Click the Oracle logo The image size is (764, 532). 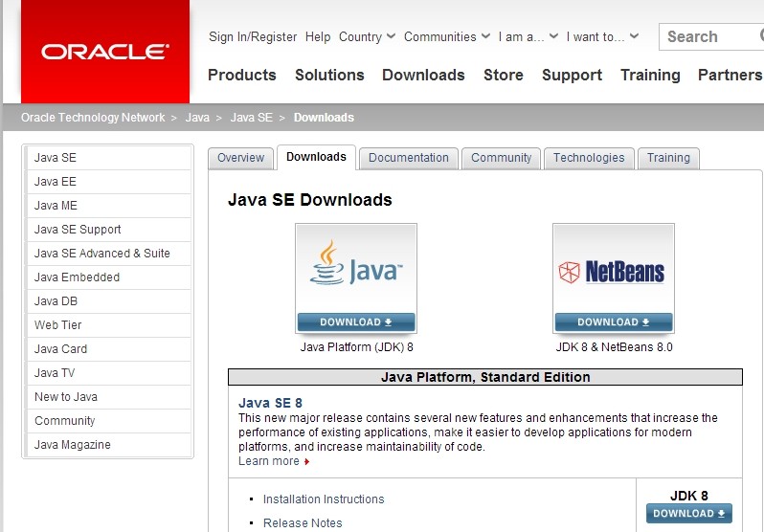coord(104,51)
